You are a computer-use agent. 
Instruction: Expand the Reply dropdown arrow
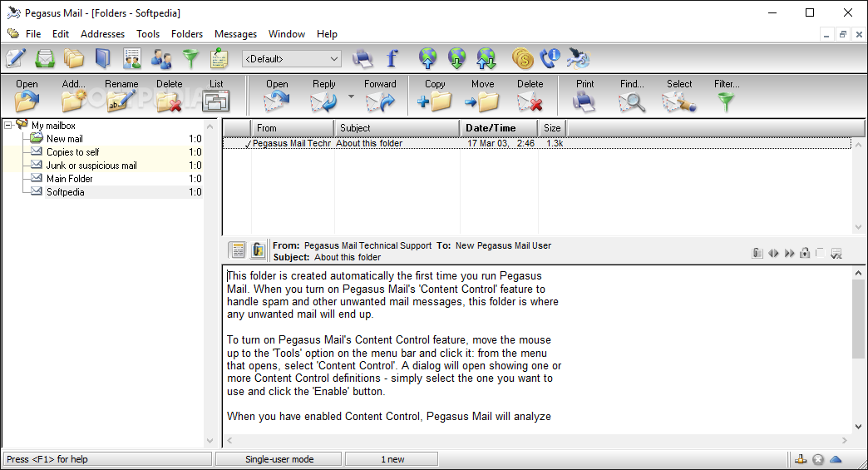(x=351, y=96)
